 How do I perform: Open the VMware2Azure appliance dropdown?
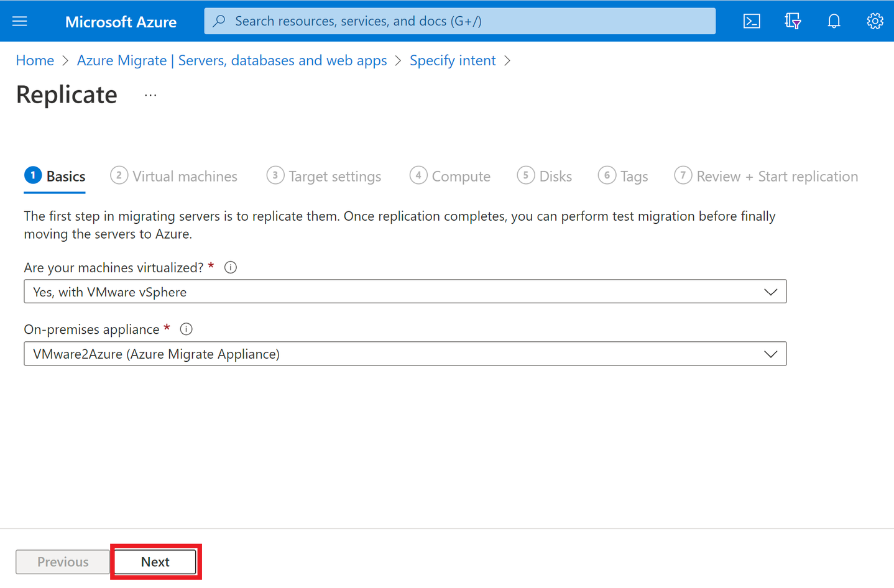(x=405, y=354)
